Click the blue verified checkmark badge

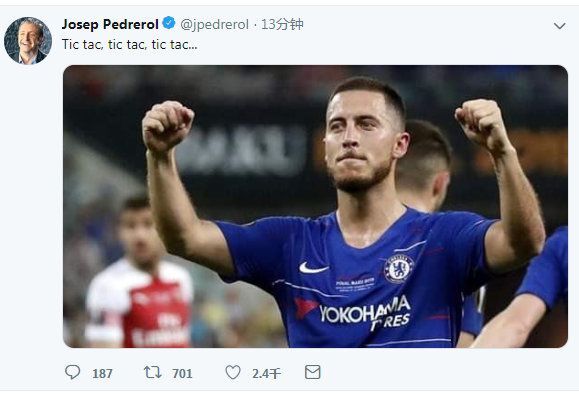click(169, 23)
